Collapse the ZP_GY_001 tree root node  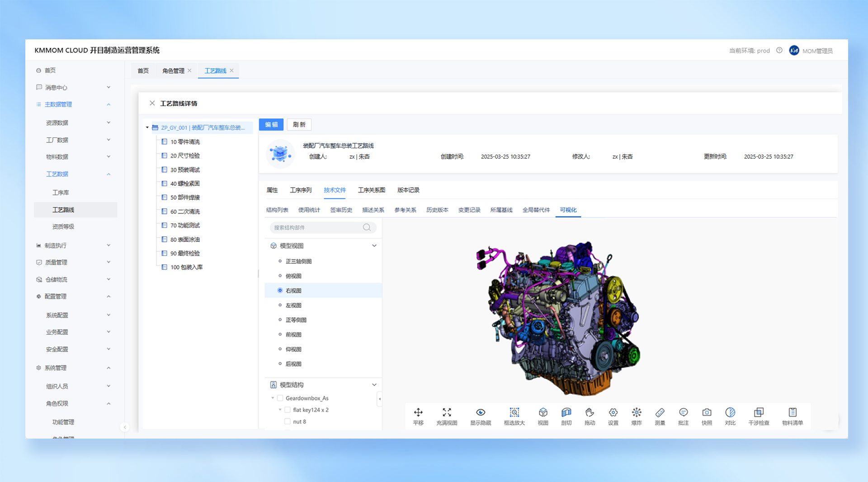click(147, 128)
